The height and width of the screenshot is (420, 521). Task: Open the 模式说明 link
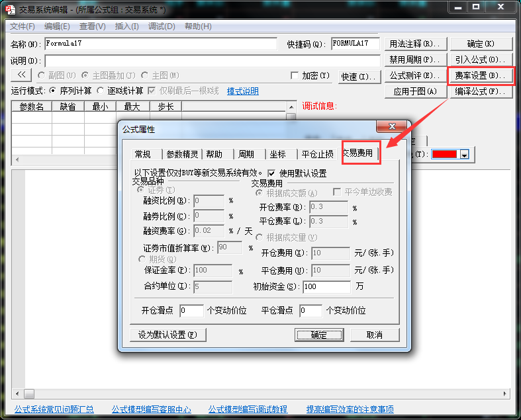242,91
